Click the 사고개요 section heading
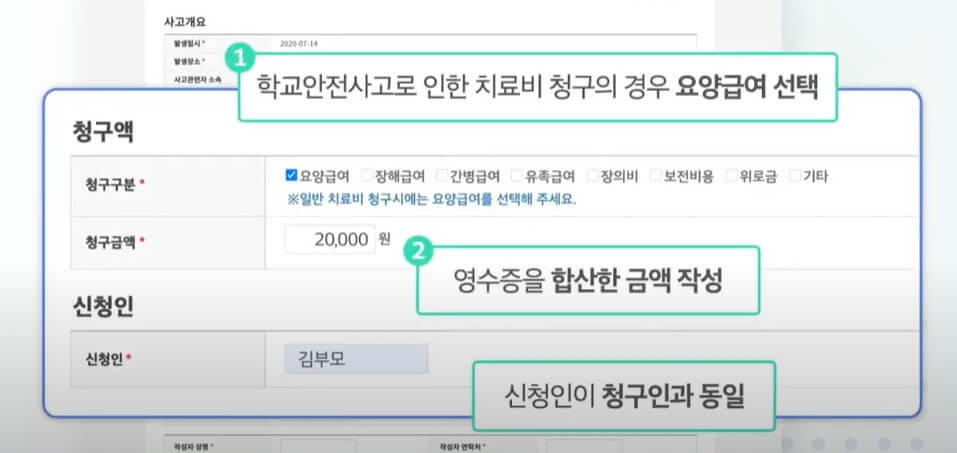Viewport: 957px width, 453px height. tap(185, 21)
